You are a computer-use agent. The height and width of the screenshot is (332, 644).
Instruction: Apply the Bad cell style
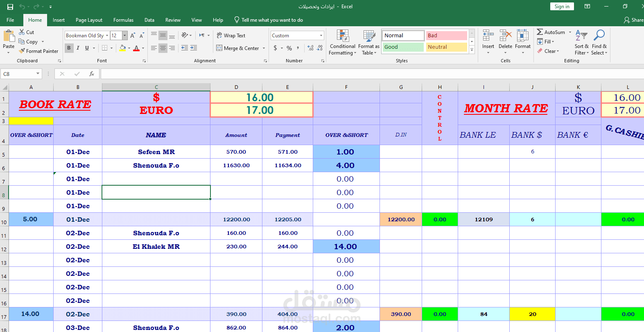click(x=446, y=36)
